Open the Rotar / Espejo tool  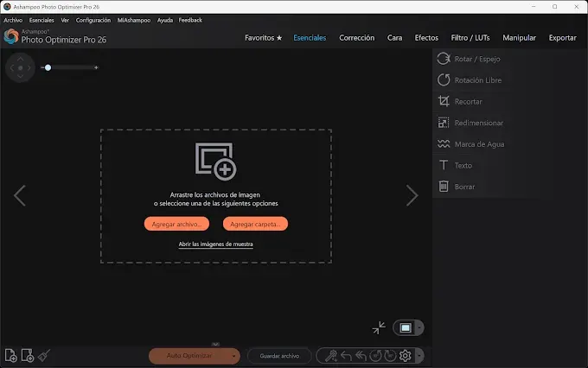[x=469, y=59]
